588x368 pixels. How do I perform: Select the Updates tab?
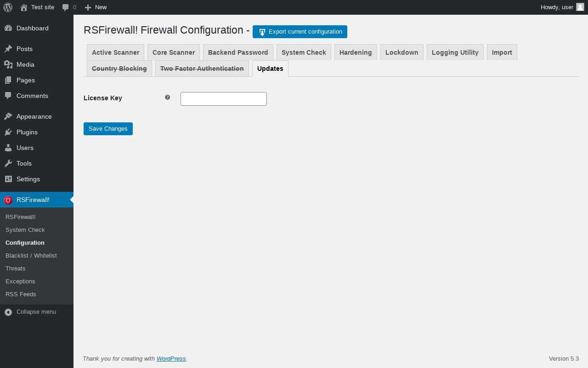270,69
